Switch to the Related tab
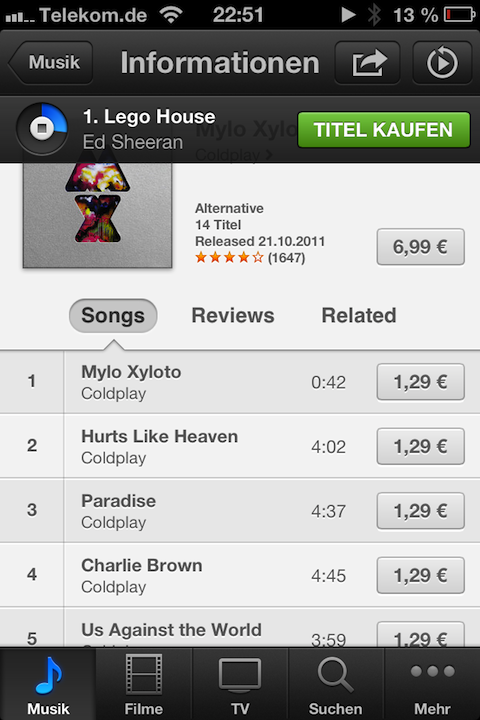This screenshot has width=480, height=720. coord(359,316)
